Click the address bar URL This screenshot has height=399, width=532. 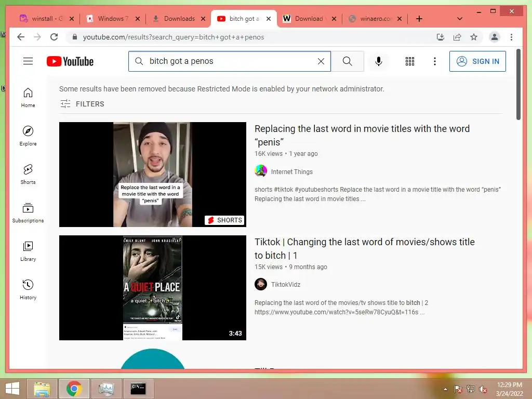coord(174,37)
